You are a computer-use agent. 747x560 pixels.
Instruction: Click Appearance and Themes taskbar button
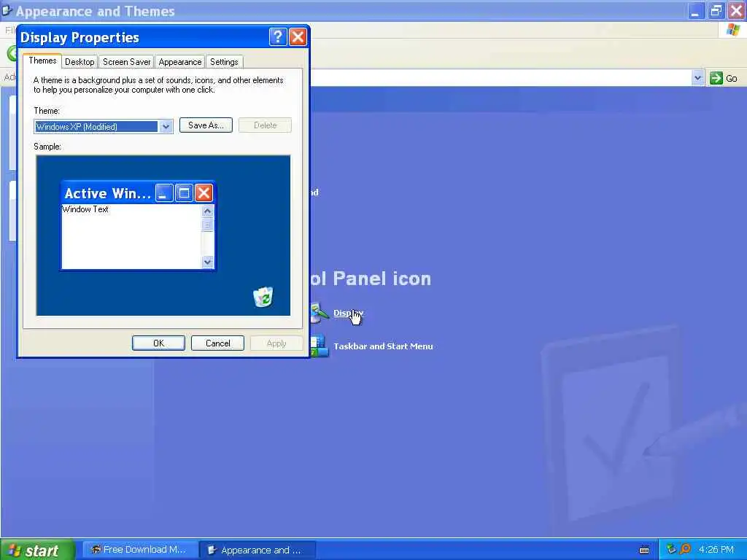(x=258, y=550)
